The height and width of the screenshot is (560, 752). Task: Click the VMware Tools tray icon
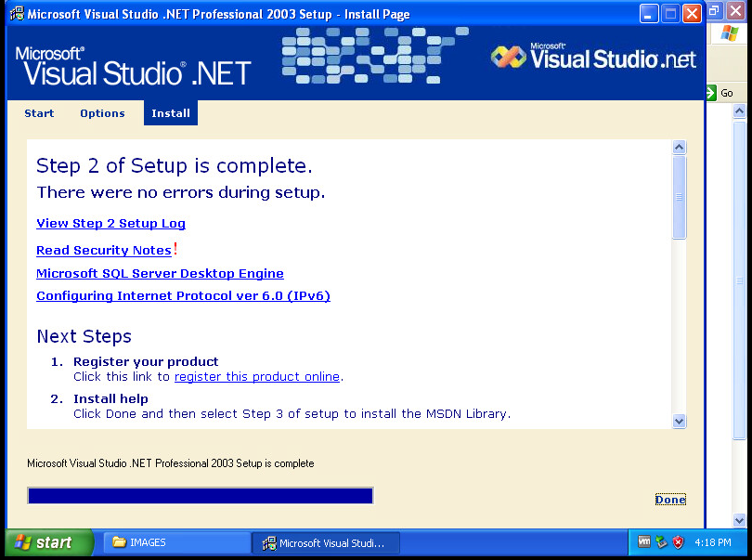[x=644, y=542]
